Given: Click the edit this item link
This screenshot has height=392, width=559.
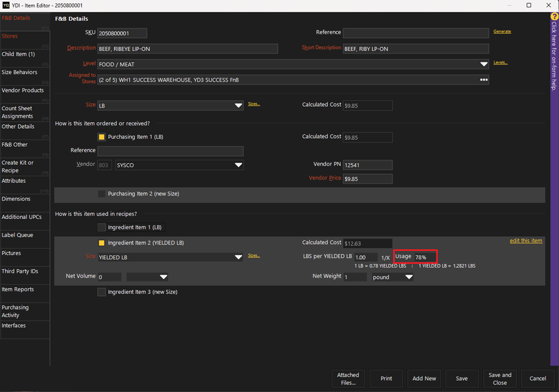Looking at the screenshot, I should [x=526, y=241].
